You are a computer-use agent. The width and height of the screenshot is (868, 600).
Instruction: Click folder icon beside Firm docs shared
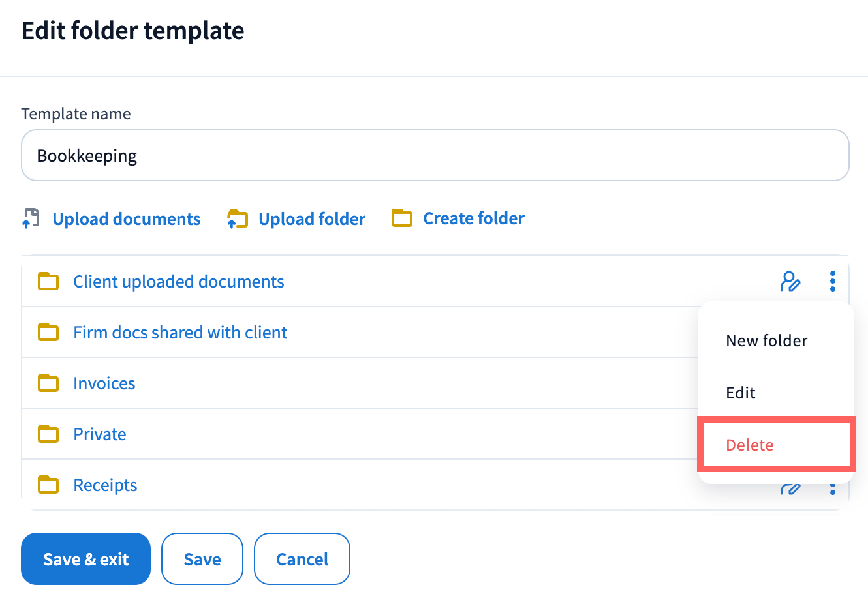coord(48,333)
